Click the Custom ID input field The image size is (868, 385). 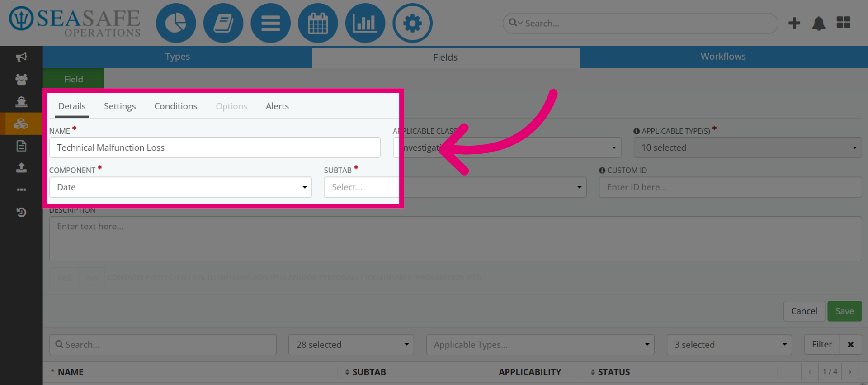(731, 187)
